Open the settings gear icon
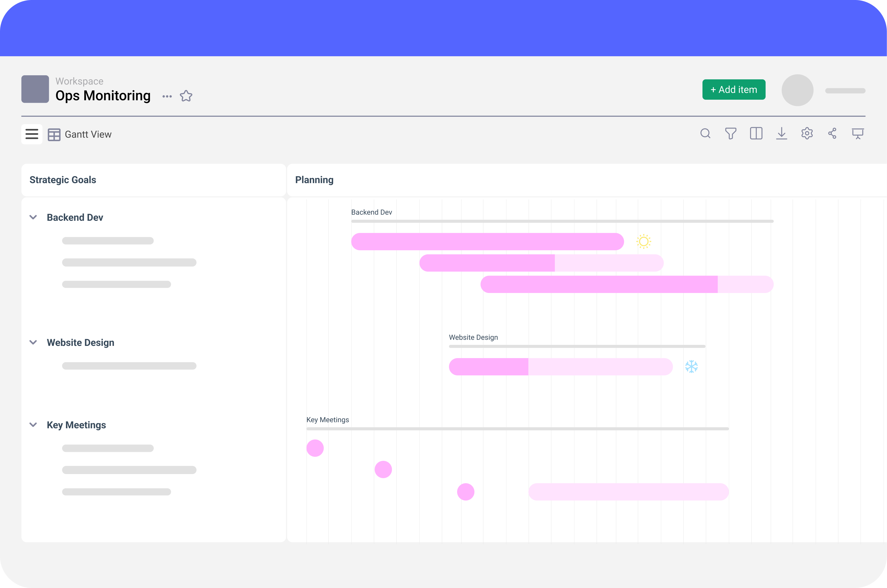Image resolution: width=887 pixels, height=588 pixels. tap(807, 134)
